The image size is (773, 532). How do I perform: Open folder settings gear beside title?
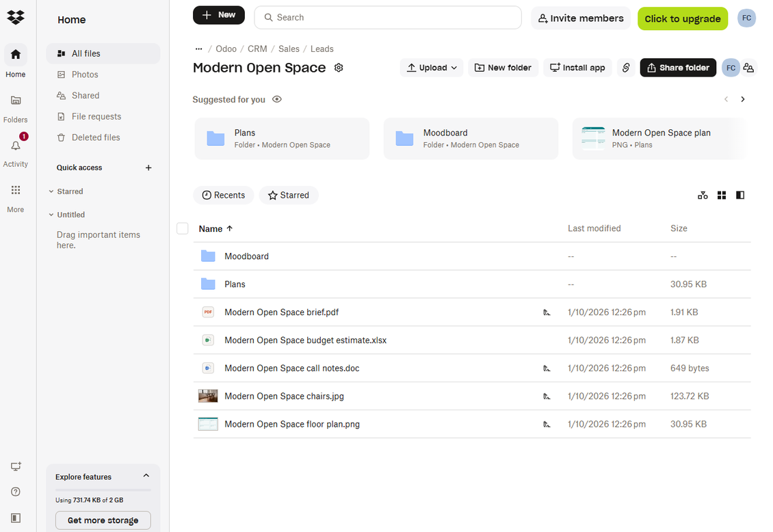339,68
